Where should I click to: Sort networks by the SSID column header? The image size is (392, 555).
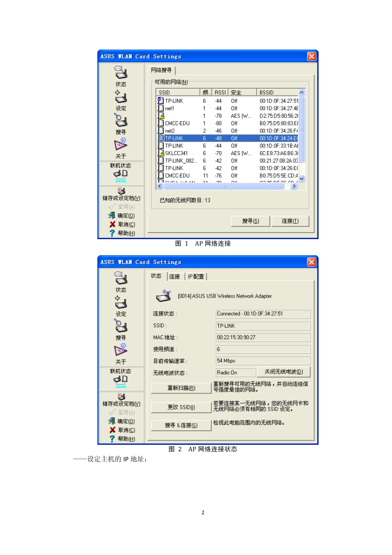pos(178,92)
